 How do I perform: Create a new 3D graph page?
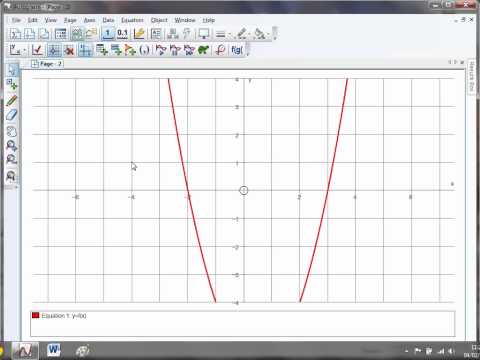click(x=44, y=34)
